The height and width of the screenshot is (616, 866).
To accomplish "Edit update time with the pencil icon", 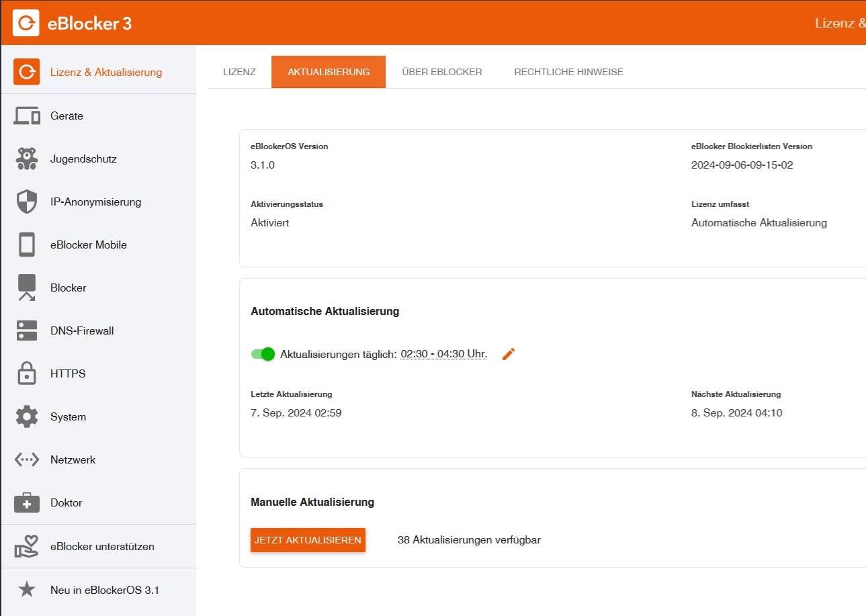I will [509, 354].
